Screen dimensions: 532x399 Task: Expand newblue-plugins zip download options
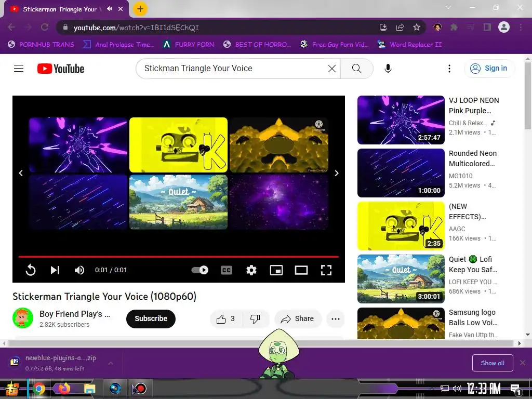[x=110, y=363]
